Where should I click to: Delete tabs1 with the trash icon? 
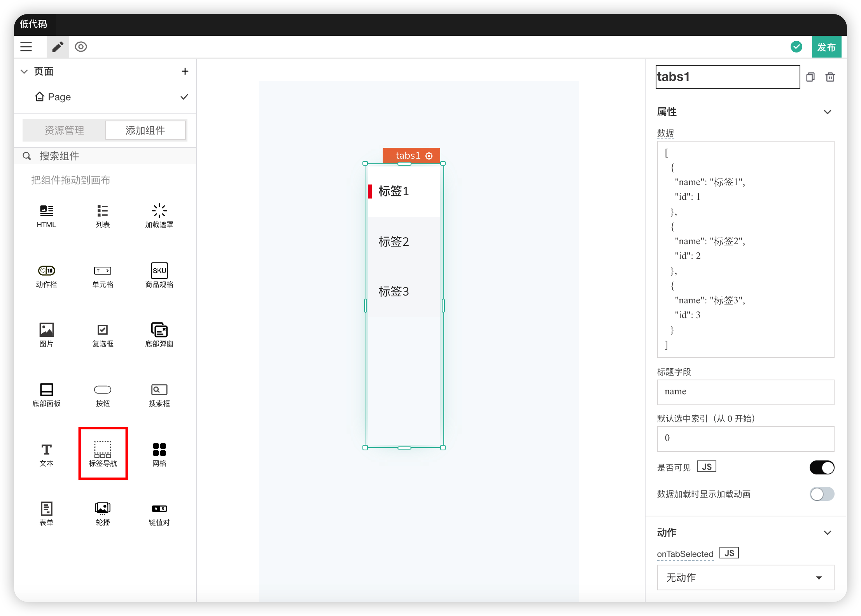pos(830,77)
